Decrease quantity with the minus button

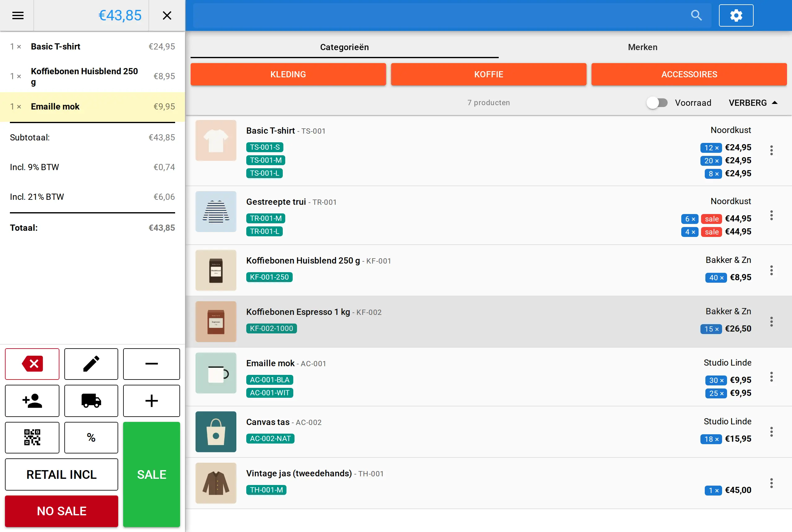point(151,364)
